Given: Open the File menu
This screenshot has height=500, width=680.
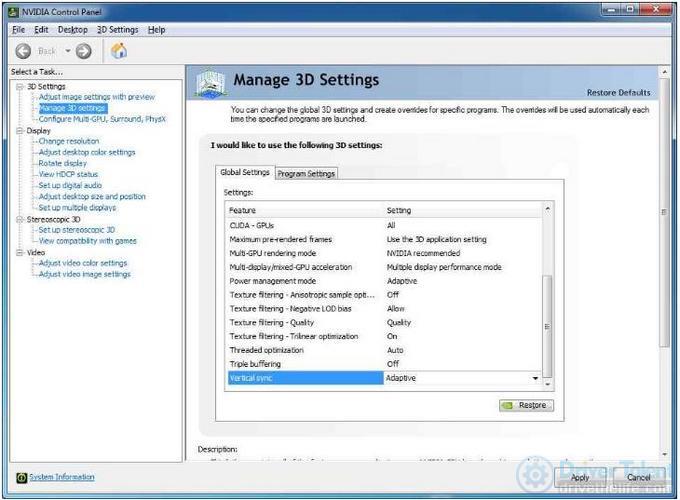Looking at the screenshot, I should (18, 29).
